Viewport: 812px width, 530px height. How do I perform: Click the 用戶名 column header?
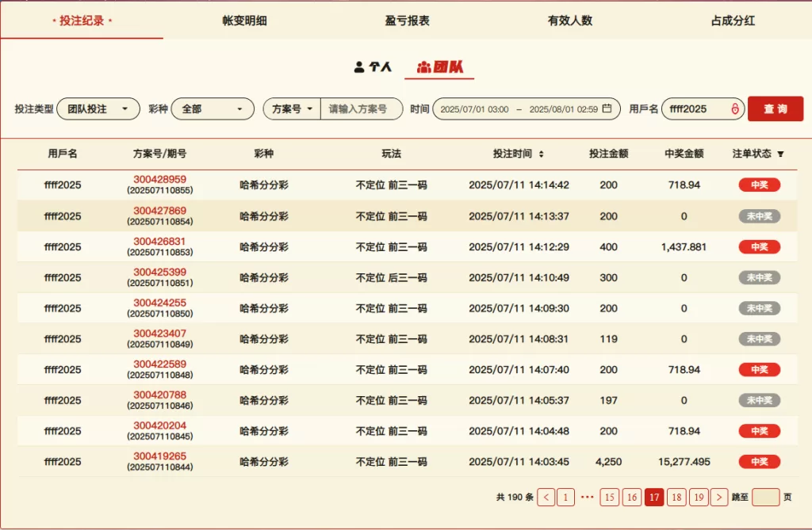point(63,154)
